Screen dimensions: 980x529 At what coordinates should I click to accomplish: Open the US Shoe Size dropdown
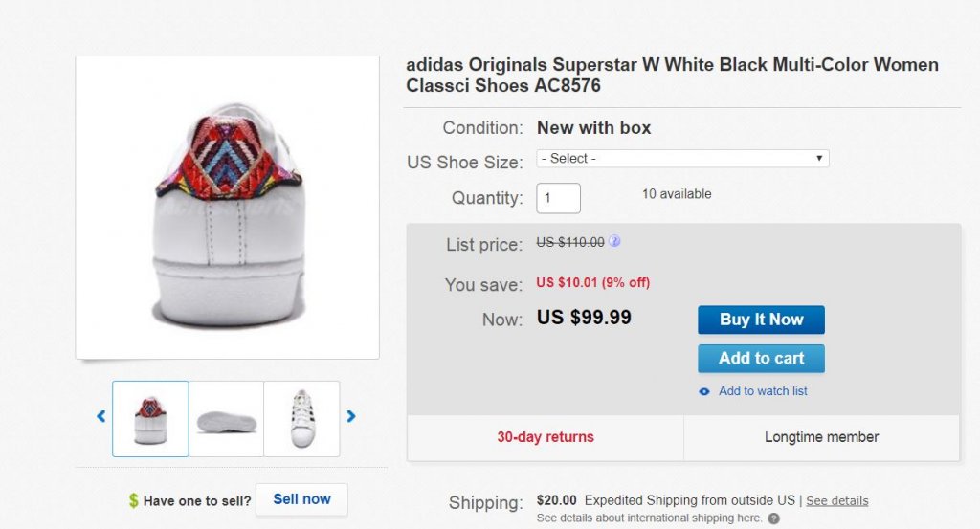pyautogui.click(x=682, y=158)
